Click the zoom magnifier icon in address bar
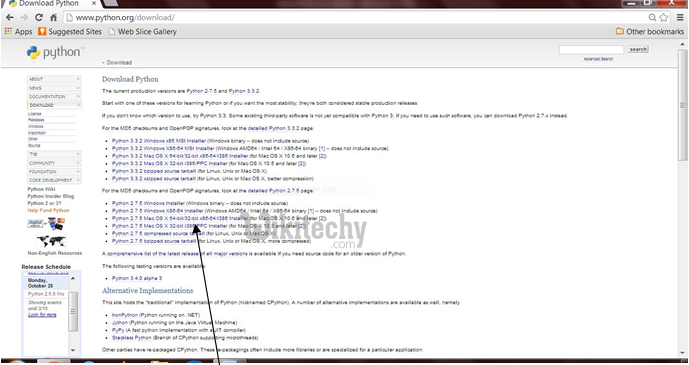 653,18
